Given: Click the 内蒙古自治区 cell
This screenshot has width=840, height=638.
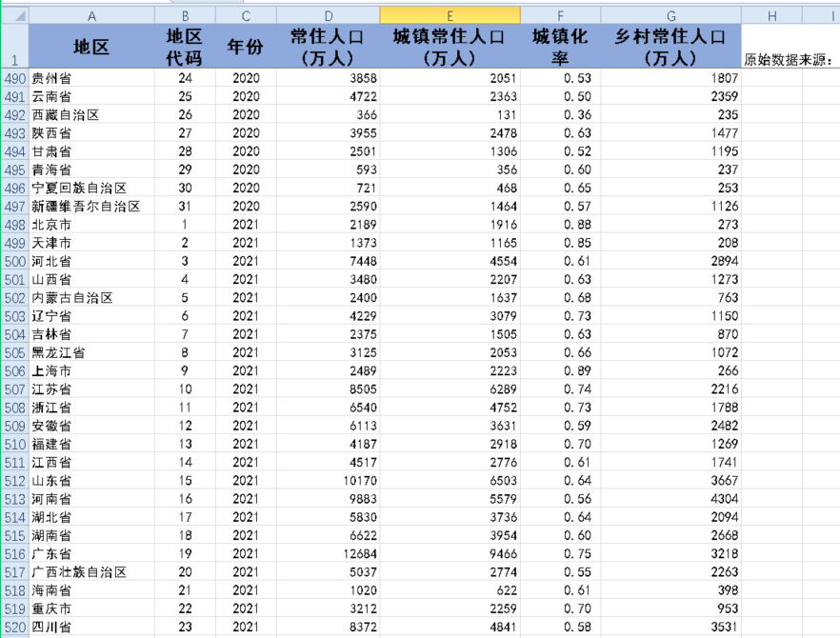Looking at the screenshot, I should pos(91,297).
